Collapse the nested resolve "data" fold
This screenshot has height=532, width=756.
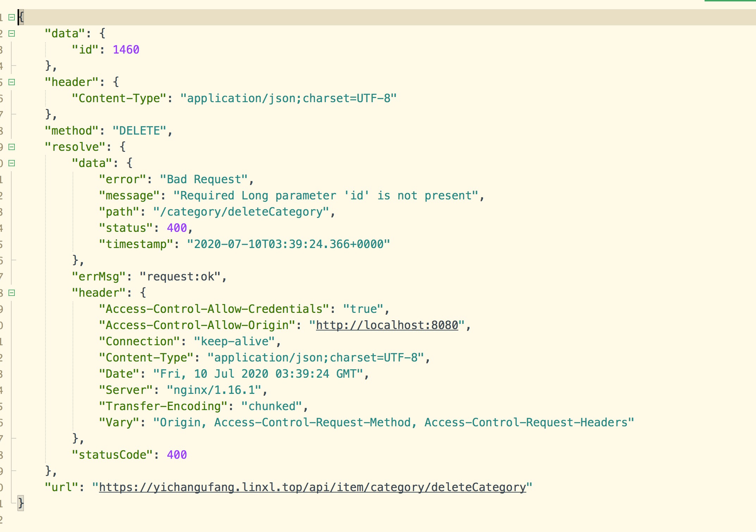tap(12, 163)
